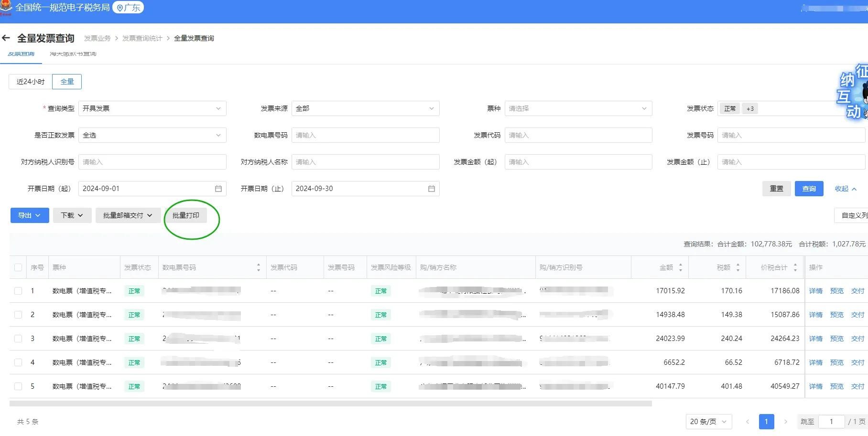
Task: Expand the 导出 export dropdown button
Action: [30, 215]
